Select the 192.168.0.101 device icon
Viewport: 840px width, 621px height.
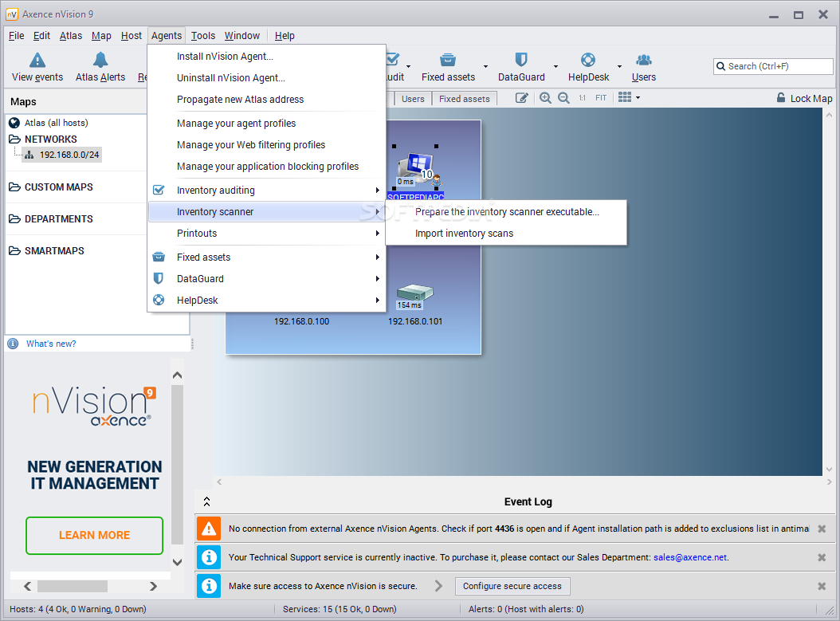tap(414, 295)
